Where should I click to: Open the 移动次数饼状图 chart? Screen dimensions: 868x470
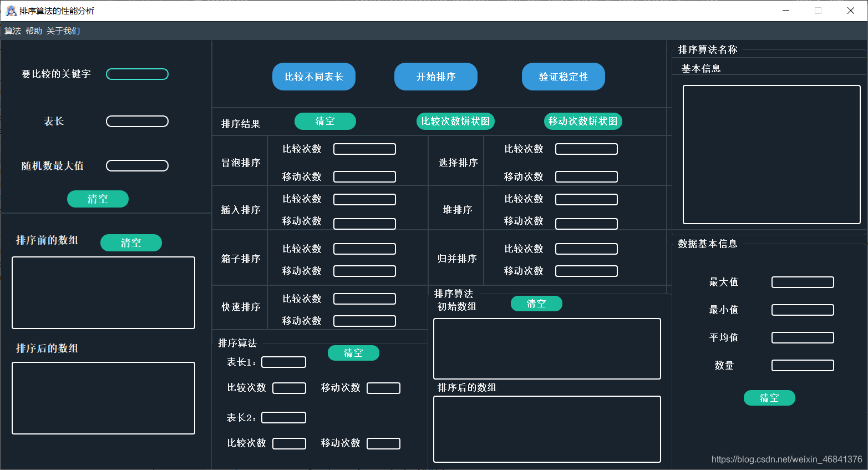pos(583,122)
